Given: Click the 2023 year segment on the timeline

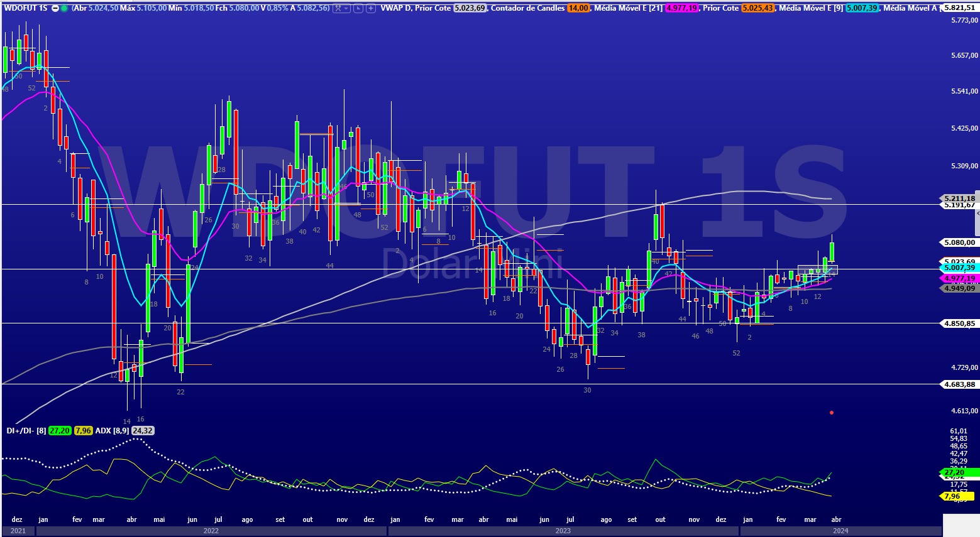Looking at the screenshot, I should click(x=563, y=531).
